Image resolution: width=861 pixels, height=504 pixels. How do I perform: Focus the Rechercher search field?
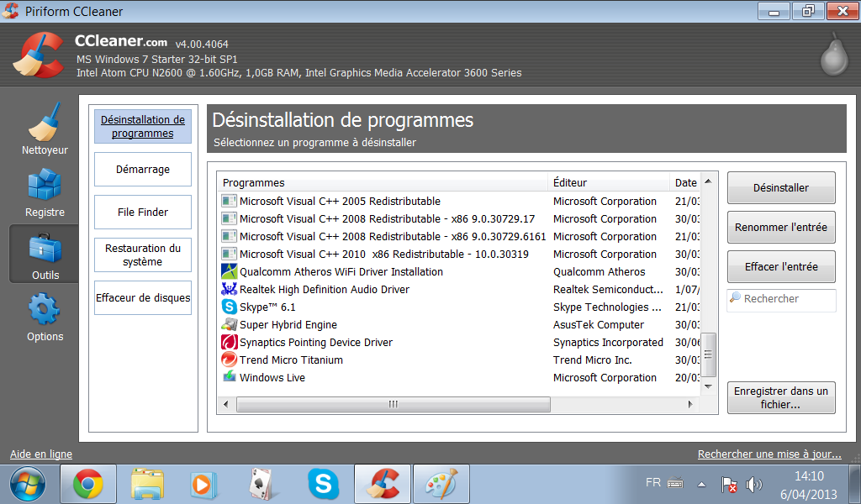click(x=782, y=301)
